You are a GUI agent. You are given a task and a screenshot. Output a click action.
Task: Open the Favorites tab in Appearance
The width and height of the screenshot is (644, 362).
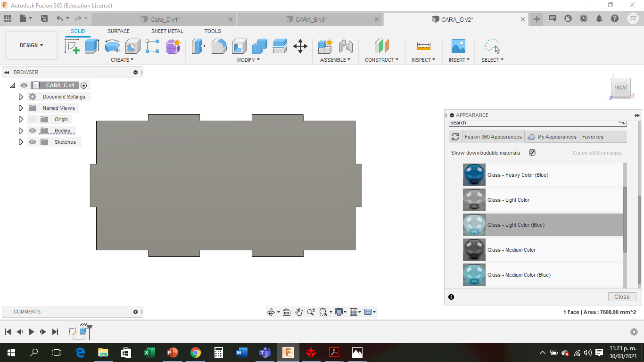(593, 137)
